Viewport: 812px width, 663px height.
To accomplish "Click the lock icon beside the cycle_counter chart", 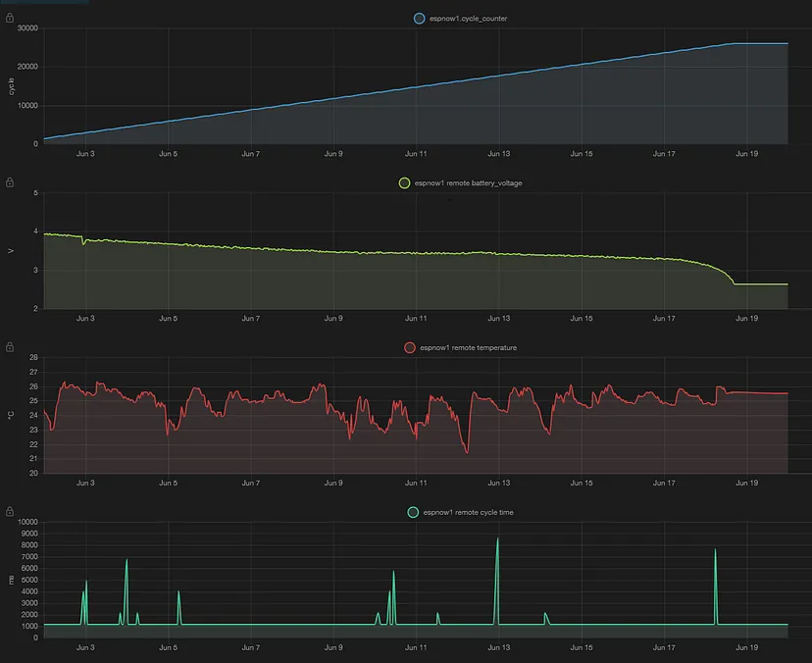I will pos(10,18).
